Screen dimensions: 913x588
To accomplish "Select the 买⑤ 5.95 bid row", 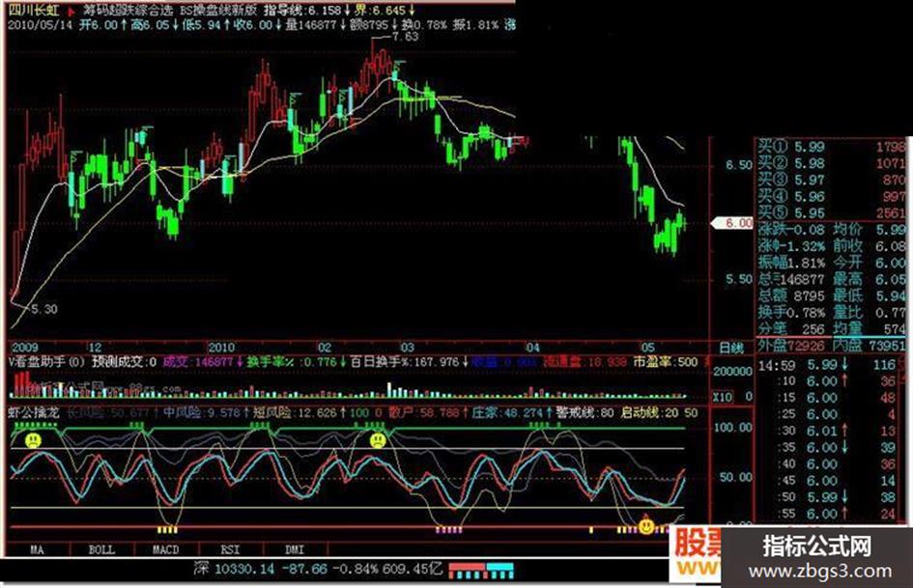I will (832, 213).
